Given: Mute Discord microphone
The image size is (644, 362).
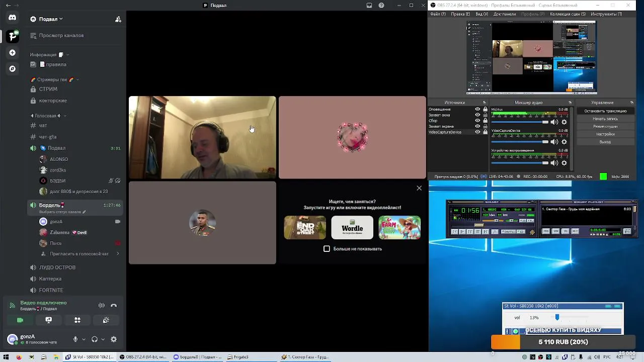Looking at the screenshot, I should tap(75, 339).
